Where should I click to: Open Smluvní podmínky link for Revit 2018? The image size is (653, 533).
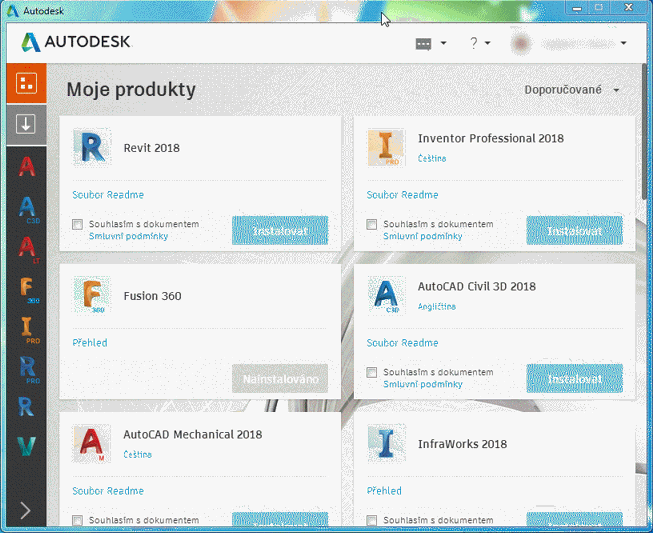tap(128, 237)
